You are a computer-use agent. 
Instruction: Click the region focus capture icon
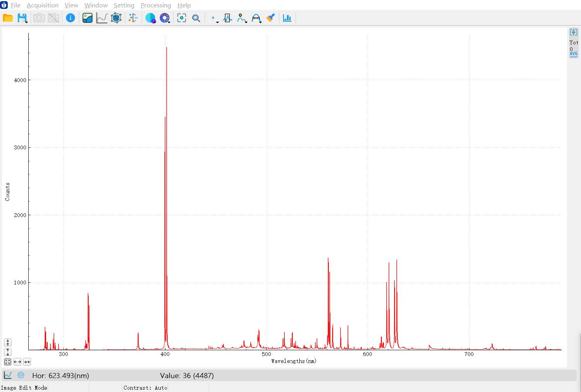[x=182, y=18]
